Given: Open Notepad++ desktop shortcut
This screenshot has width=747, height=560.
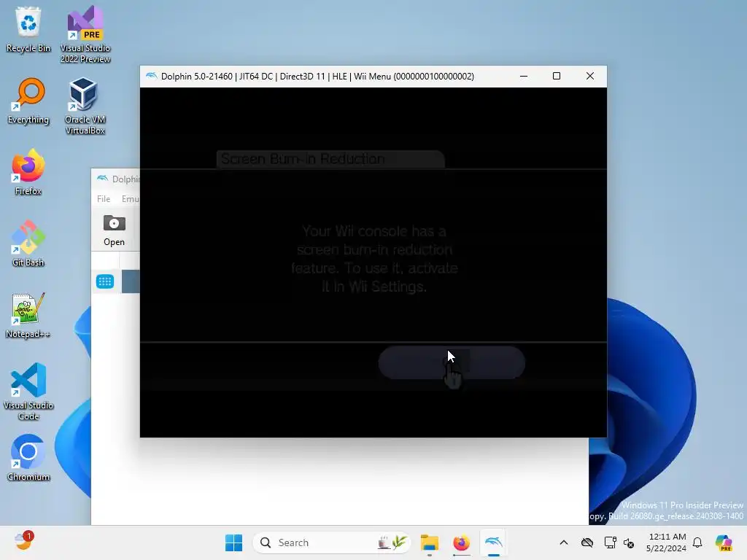Looking at the screenshot, I should pos(28,315).
